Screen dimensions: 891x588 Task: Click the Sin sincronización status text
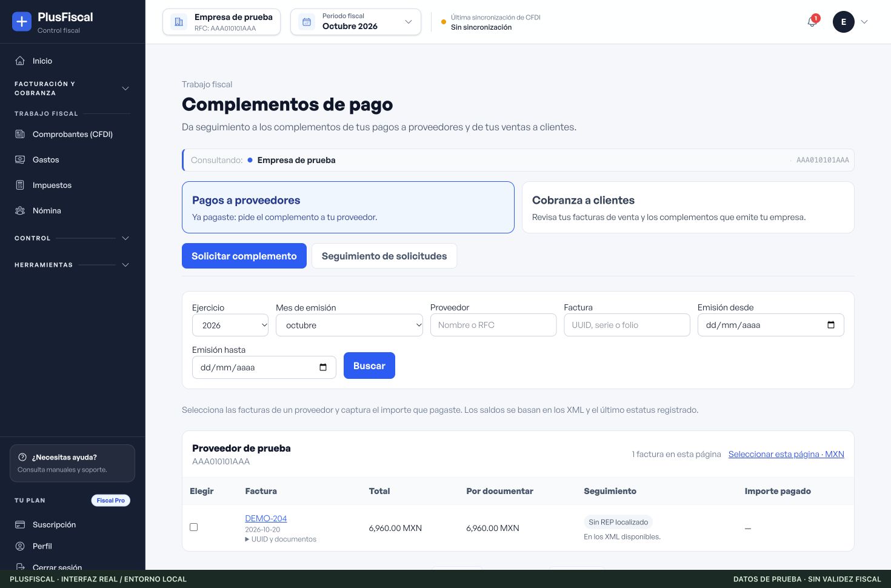pos(481,27)
